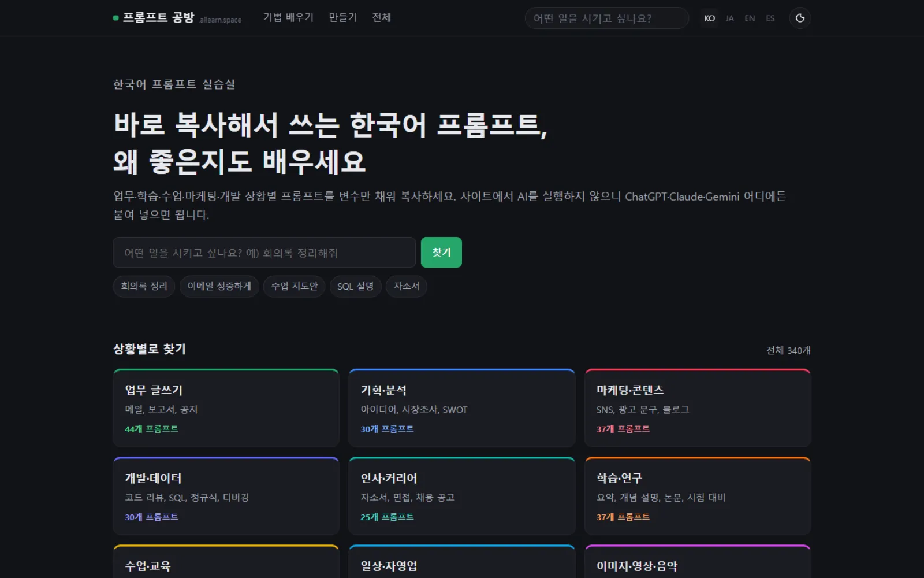Viewport: 924px width, 578px height.
Task: Click 아이디어, 시장조사, SWOT description text
Action: [414, 409]
